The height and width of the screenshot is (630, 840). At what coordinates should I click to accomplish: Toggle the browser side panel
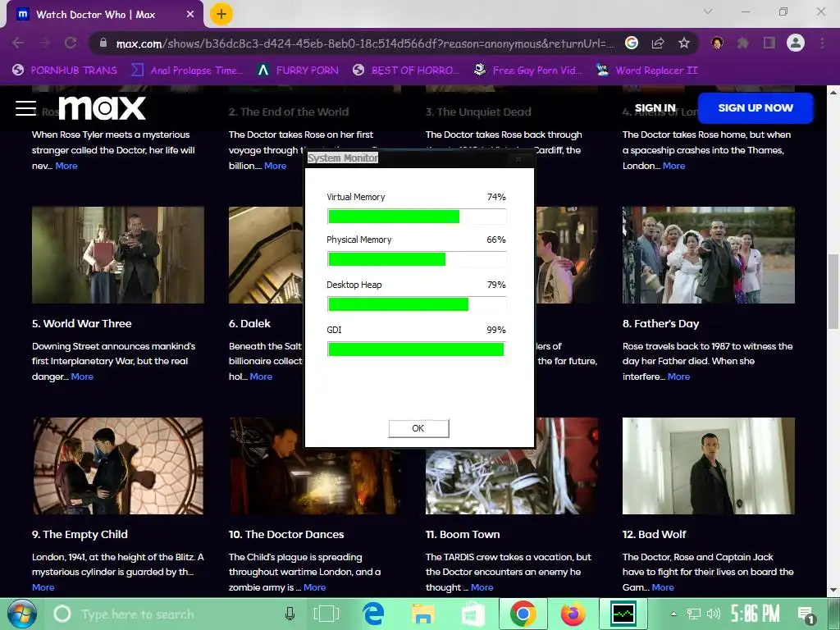(x=769, y=43)
